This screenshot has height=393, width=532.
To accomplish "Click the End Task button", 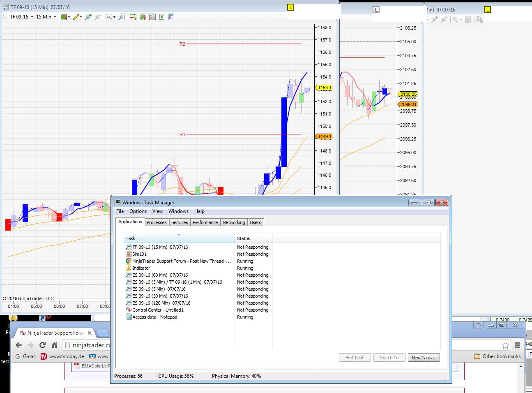I will tap(355, 358).
